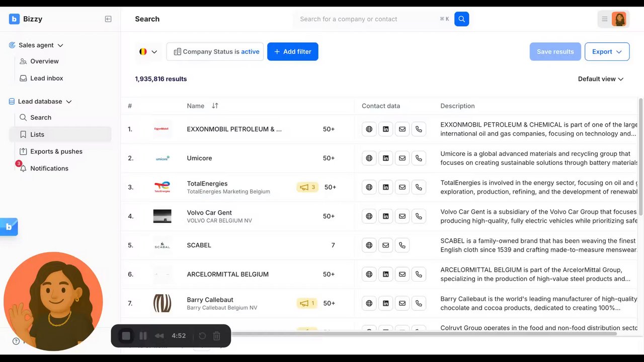Open the Default view dropdown

(601, 79)
